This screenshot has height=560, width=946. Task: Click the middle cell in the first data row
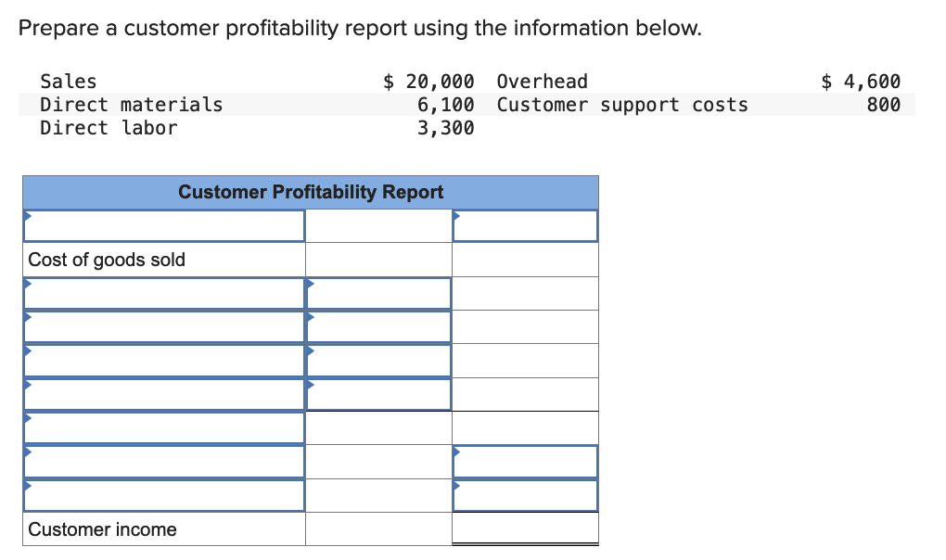(x=377, y=224)
